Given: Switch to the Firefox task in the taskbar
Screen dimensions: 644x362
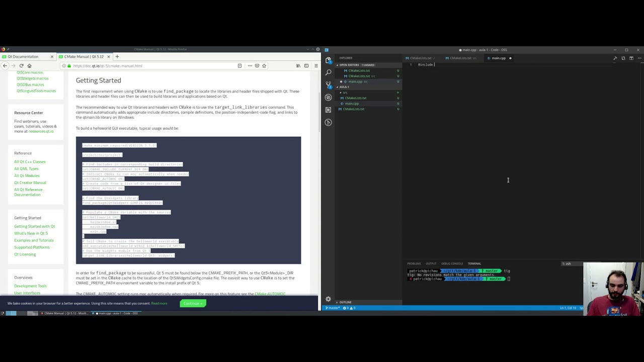Looking at the screenshot, I should (64, 313).
